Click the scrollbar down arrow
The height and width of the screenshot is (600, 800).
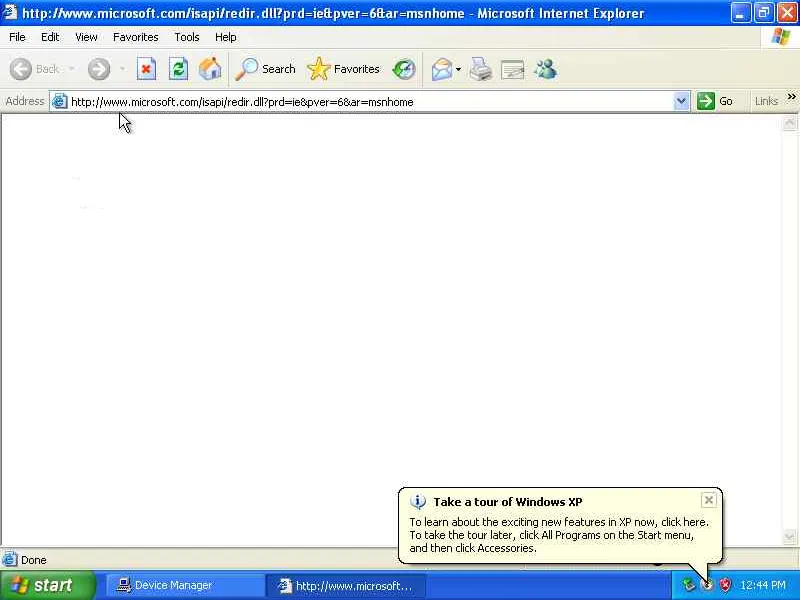pos(789,536)
